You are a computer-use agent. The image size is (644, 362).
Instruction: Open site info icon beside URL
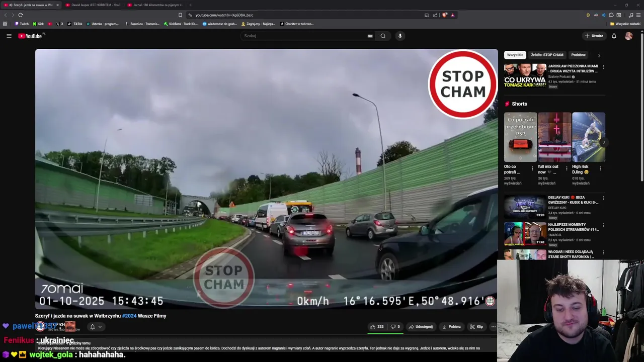point(190,15)
